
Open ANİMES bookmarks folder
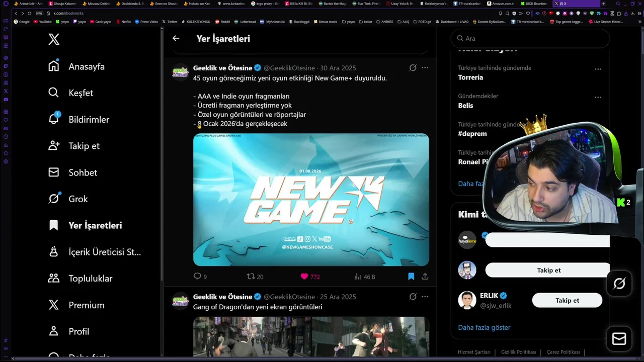click(384, 22)
